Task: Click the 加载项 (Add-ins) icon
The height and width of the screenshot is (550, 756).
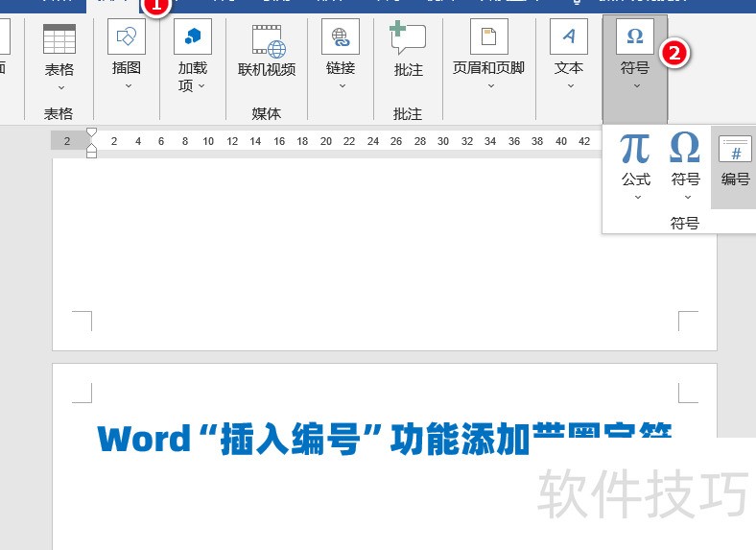Action: 193,36
